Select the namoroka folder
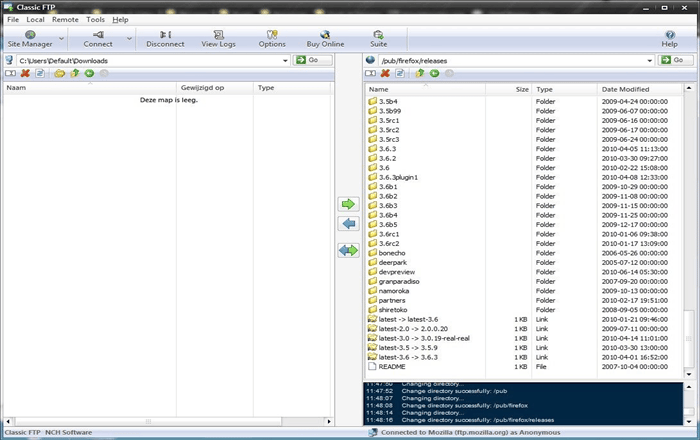Viewport: 700px width, 440px height. click(x=394, y=291)
